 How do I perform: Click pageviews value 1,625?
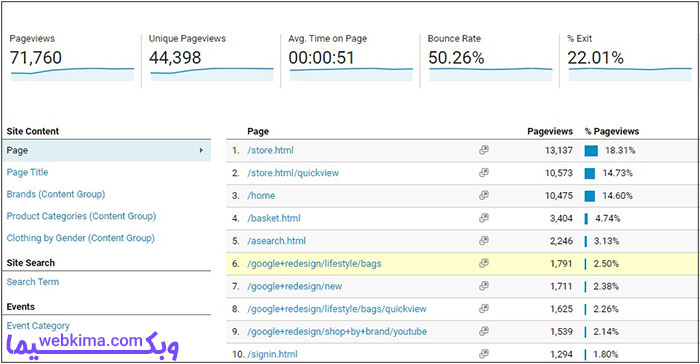click(x=561, y=309)
